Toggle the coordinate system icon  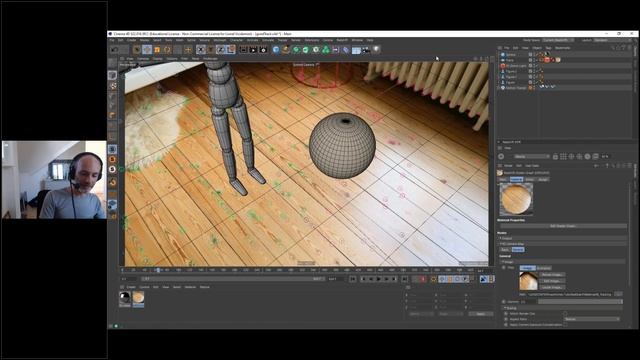[231, 50]
